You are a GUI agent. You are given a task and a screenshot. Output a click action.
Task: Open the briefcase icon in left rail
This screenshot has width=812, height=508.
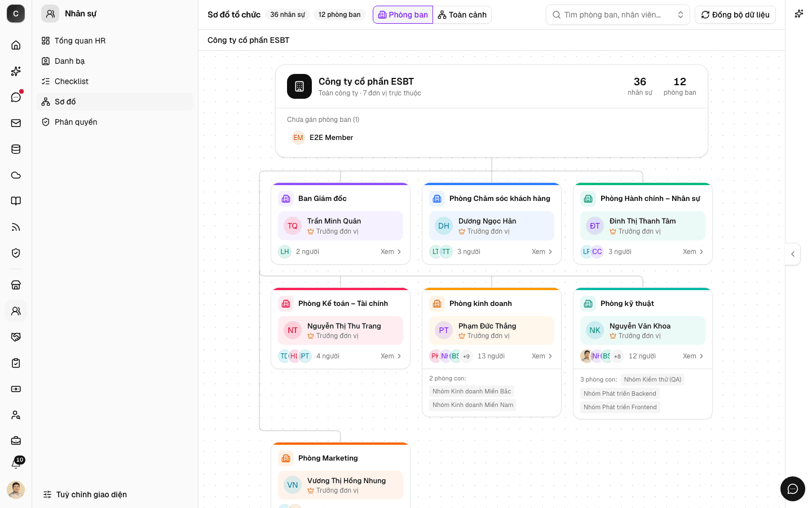point(16,441)
